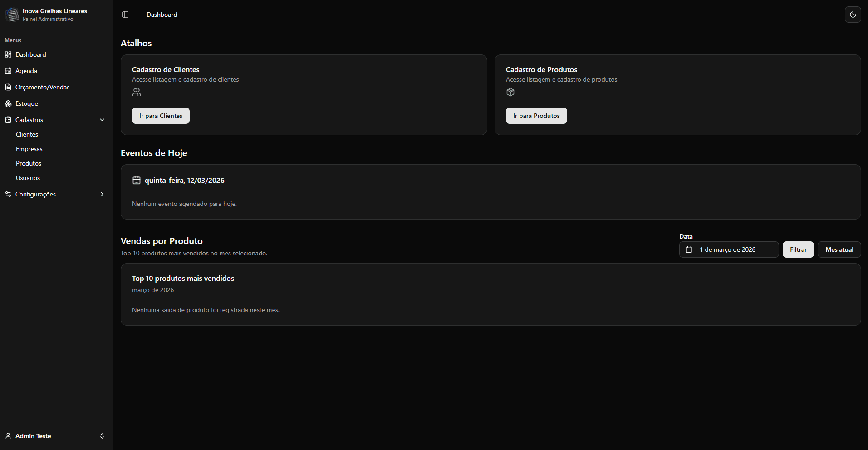Screen dimensions: 868x450
Task: Select Clientes under Cadastros
Action: pos(27,134)
